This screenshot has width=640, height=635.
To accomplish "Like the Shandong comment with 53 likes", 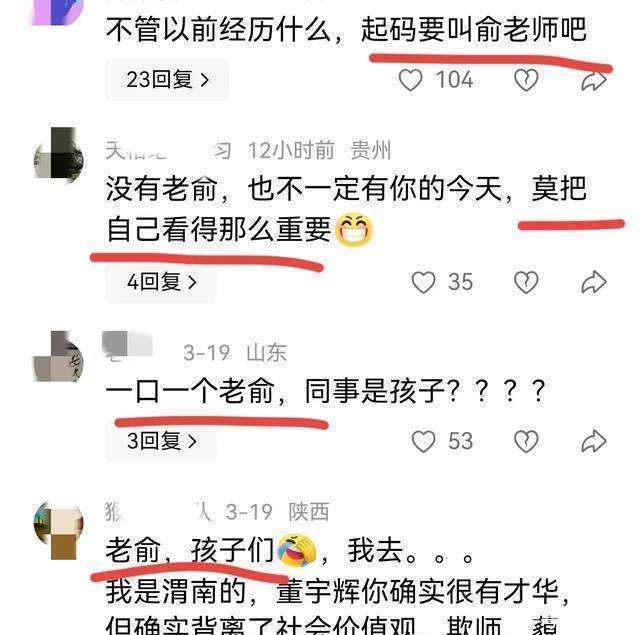I will pos(423,441).
